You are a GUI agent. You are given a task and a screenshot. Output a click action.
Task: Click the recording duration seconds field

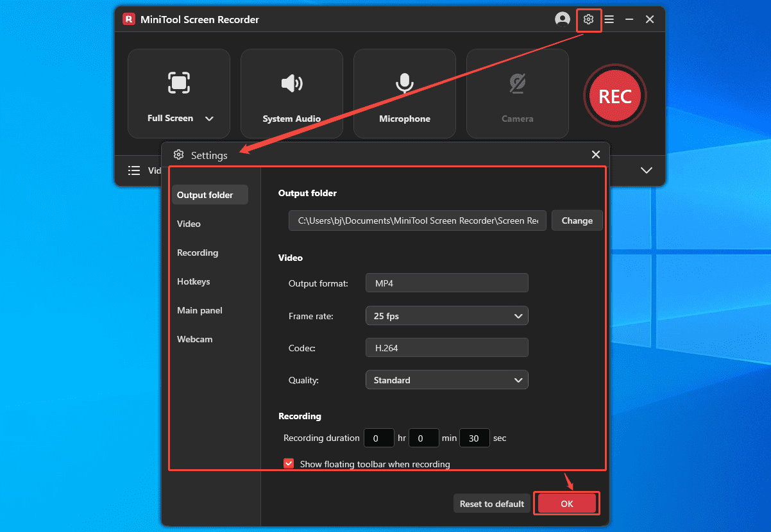pos(475,438)
